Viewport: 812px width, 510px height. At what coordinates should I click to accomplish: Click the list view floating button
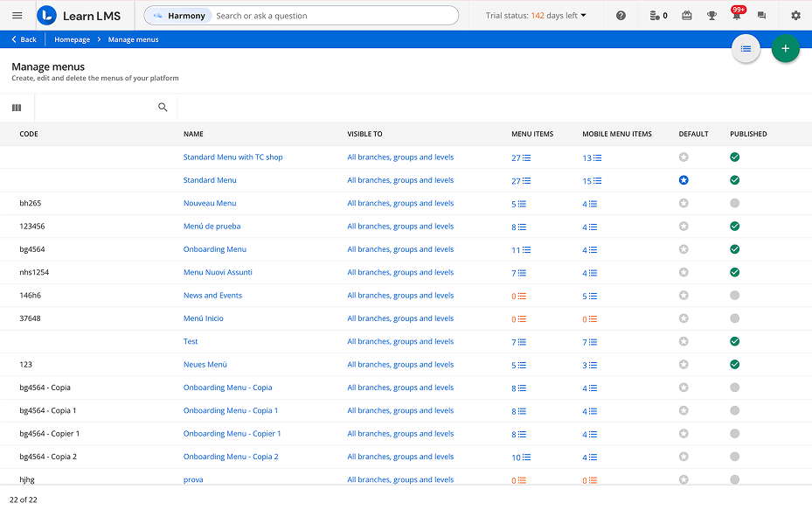[x=746, y=49]
